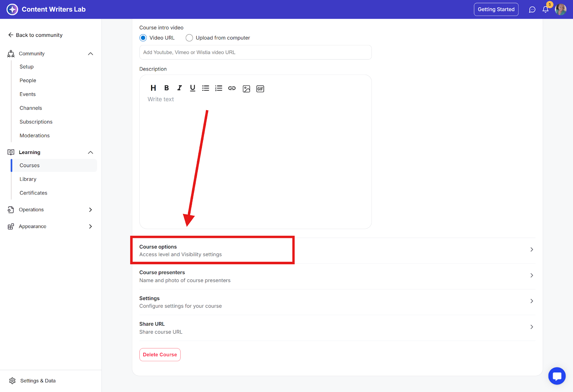Open People in the Community menu
Image resolution: width=573 pixels, height=392 pixels.
[28, 81]
